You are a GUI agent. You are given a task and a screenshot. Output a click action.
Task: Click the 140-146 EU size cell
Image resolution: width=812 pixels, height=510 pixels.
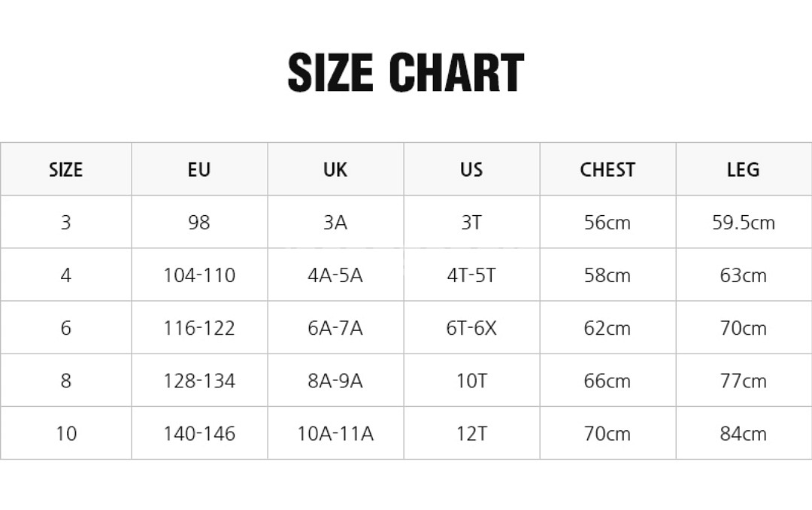tap(199, 433)
